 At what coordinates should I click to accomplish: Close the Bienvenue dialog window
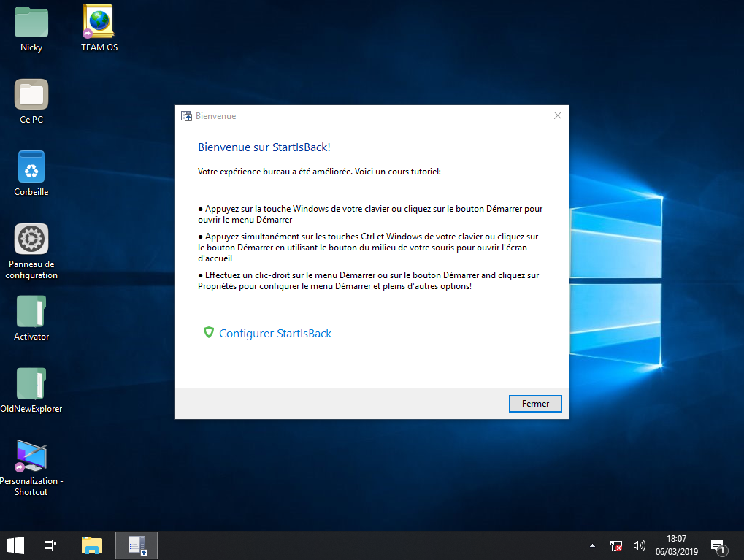558,116
